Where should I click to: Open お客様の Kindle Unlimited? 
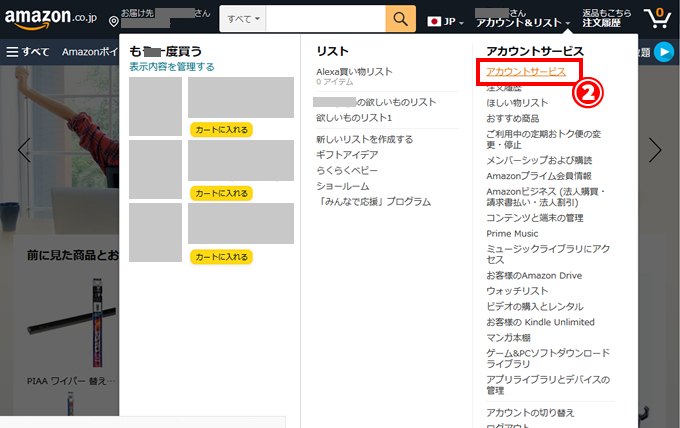[540, 322]
